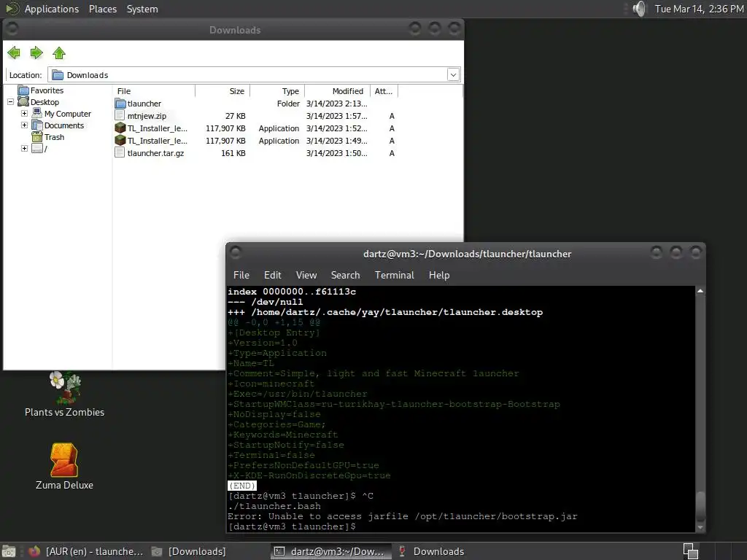
Task: Select the Documents icon in tree
Action: coord(37,125)
